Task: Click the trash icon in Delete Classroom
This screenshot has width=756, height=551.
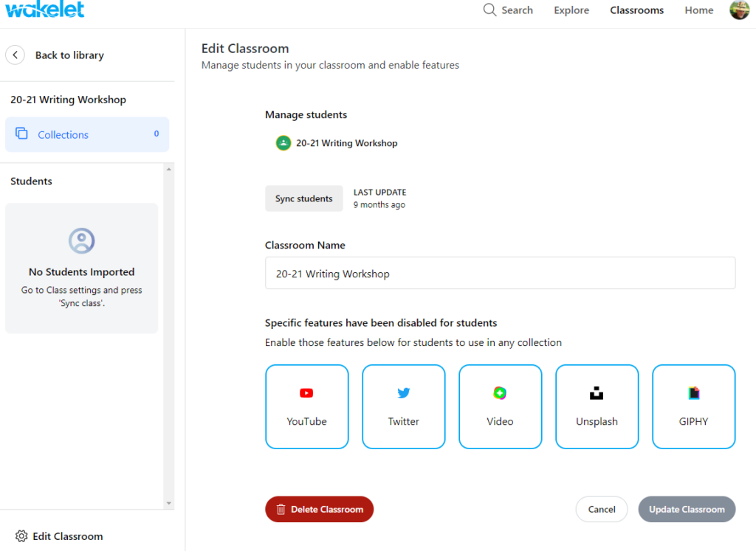Action: pyautogui.click(x=281, y=509)
